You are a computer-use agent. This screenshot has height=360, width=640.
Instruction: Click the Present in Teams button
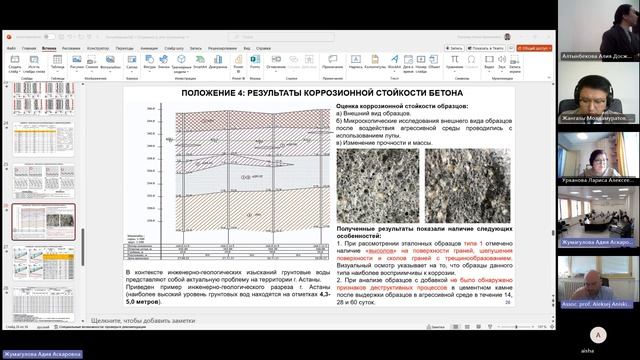[x=486, y=48]
